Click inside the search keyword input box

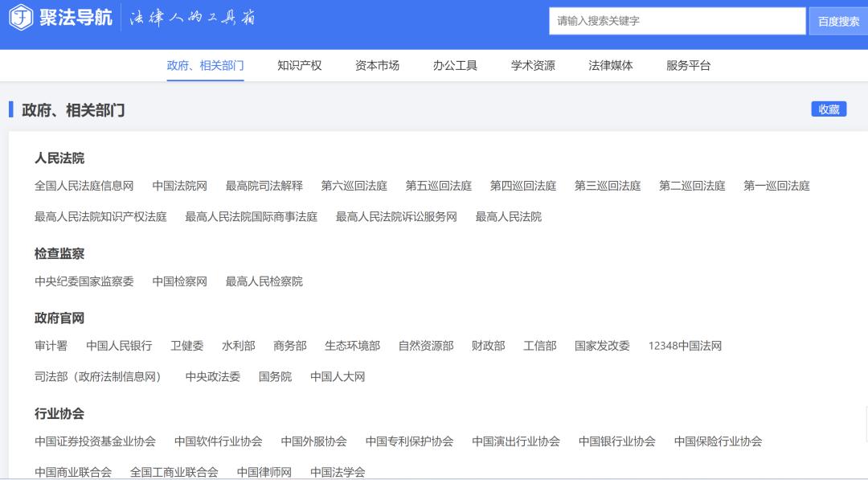[x=675, y=20]
